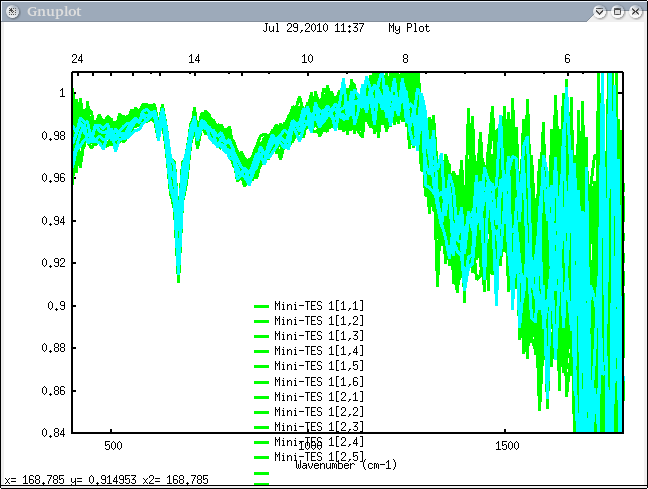The height and width of the screenshot is (489, 648).
Task: Click the top axis label 14
Action: click(x=194, y=59)
